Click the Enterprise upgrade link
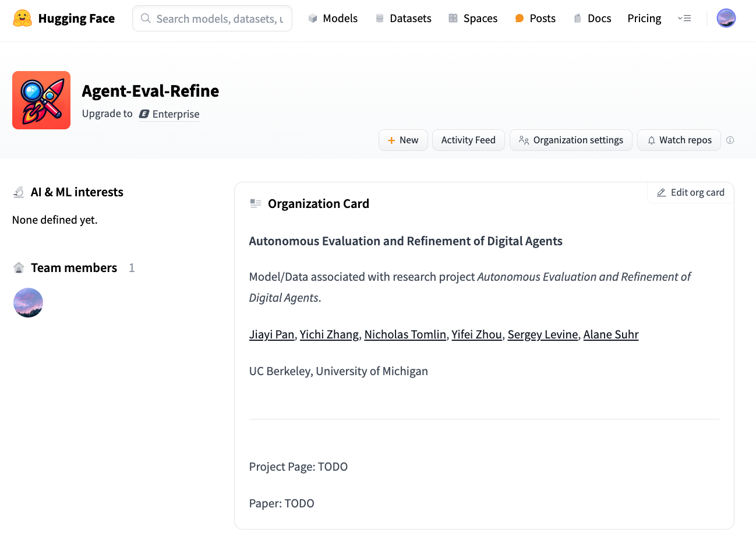 coord(169,114)
